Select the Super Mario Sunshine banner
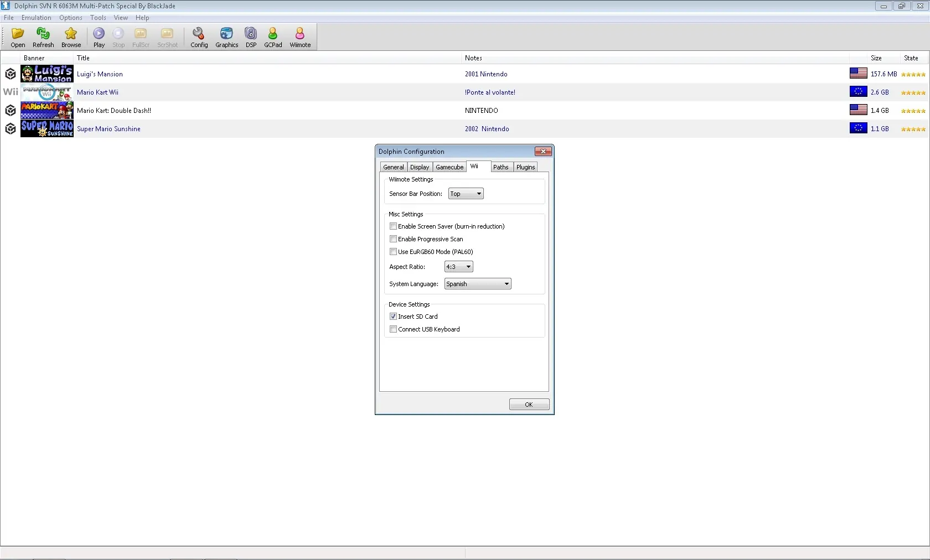Screen dimensions: 930x560 click(47, 128)
